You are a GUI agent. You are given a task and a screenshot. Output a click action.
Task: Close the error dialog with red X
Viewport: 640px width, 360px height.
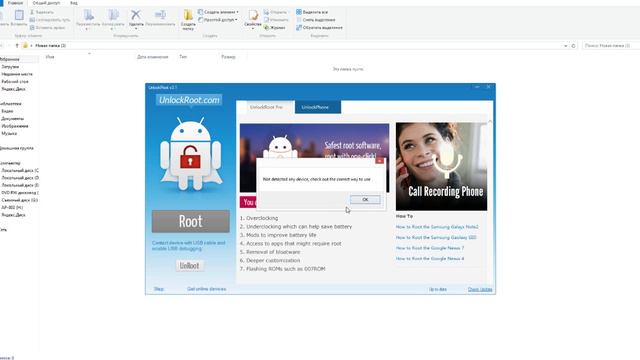[x=380, y=161]
